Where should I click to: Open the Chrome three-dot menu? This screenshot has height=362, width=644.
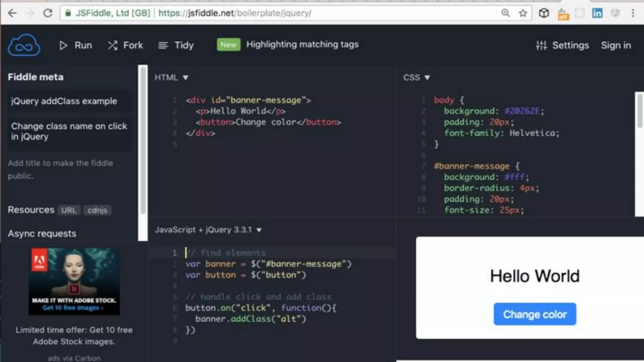coord(633,13)
